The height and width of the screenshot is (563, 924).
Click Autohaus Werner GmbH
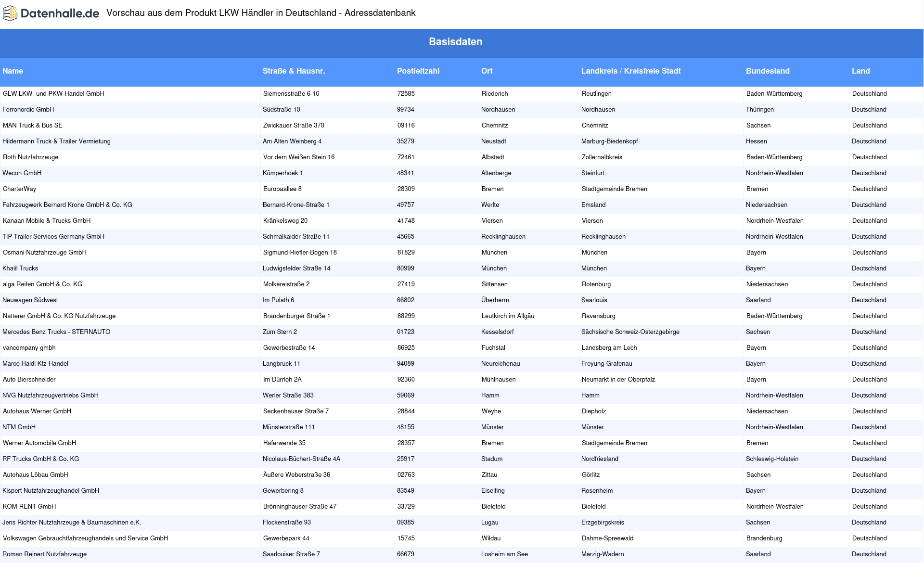pyautogui.click(x=37, y=411)
